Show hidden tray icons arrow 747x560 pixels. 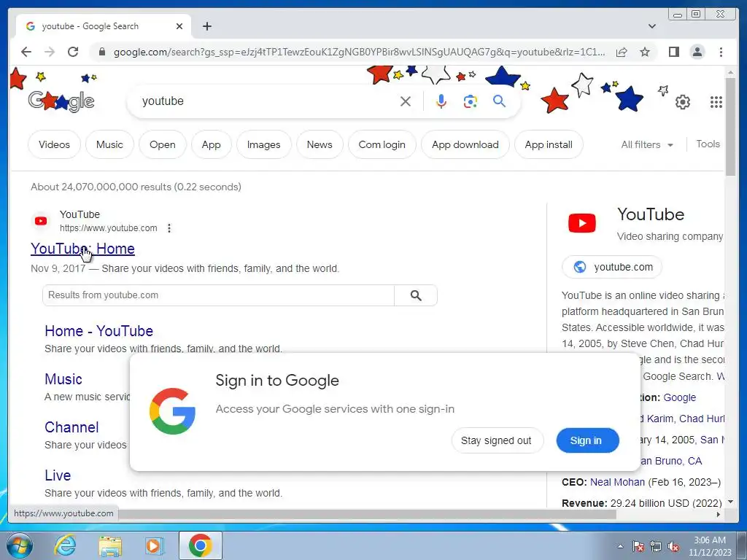(620, 546)
